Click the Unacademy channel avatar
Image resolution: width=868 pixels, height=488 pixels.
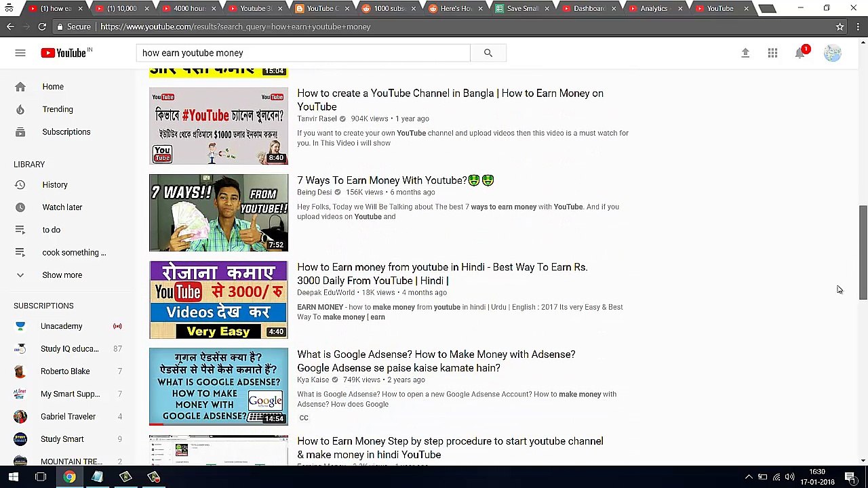tap(20, 326)
